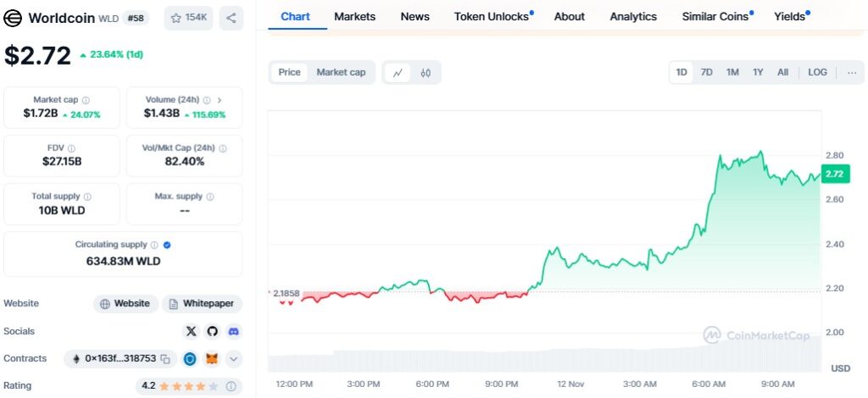Open the Token Unlocks tab
The image size is (868, 398).
pyautogui.click(x=492, y=17)
